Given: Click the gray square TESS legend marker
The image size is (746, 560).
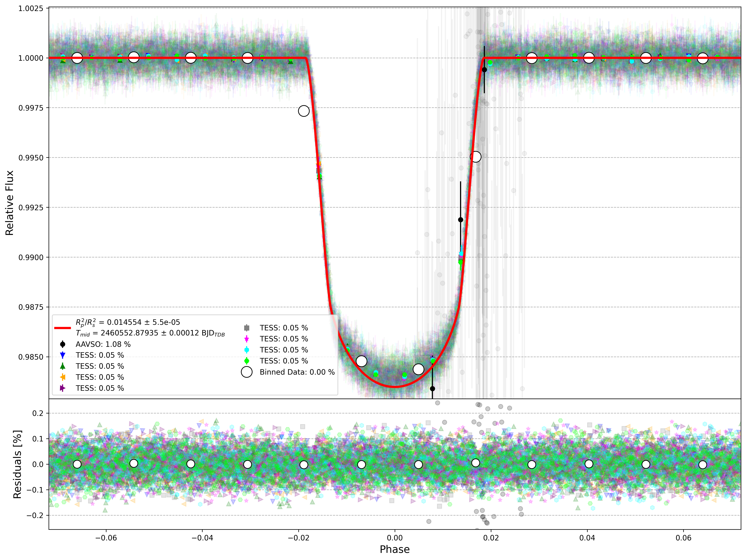Looking at the screenshot, I should (246, 328).
